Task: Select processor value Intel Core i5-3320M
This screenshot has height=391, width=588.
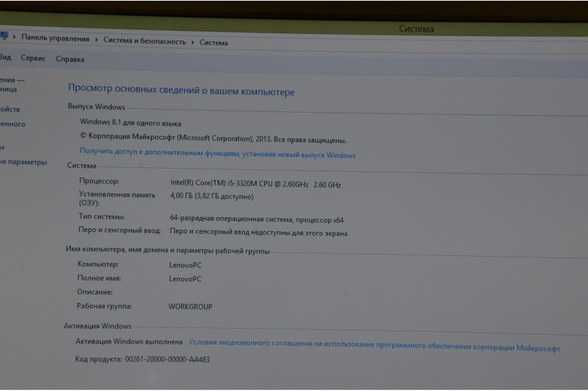Action: point(256,184)
